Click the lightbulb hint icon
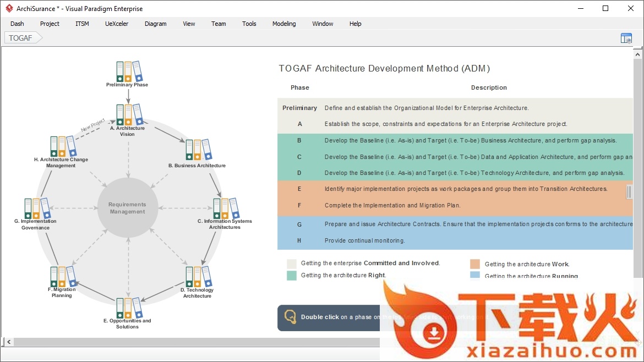 click(x=290, y=317)
